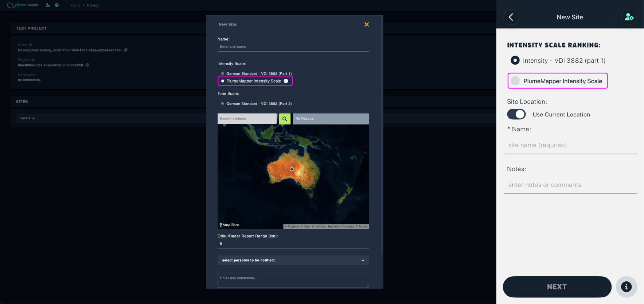The image size is (644, 304).
Task: Select German Standard VDI 3882 Part 2 tone
Action: click(223, 104)
